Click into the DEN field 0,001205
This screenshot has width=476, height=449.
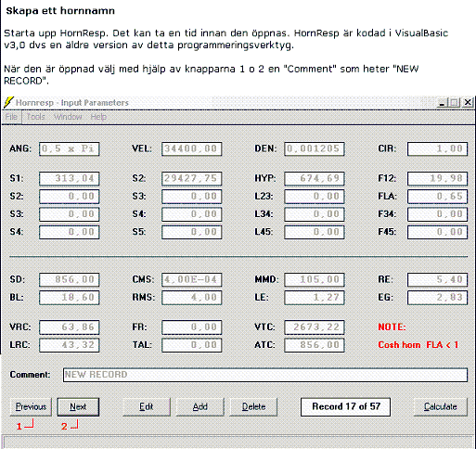(x=315, y=148)
